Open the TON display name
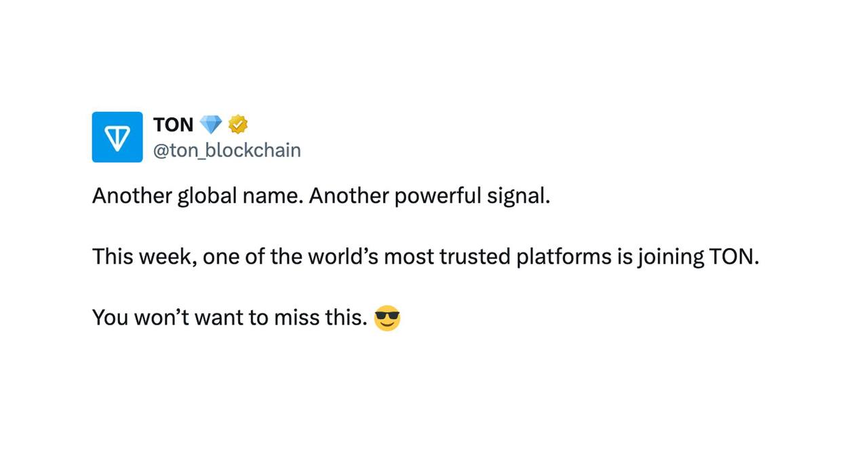868x452 pixels. (174, 125)
